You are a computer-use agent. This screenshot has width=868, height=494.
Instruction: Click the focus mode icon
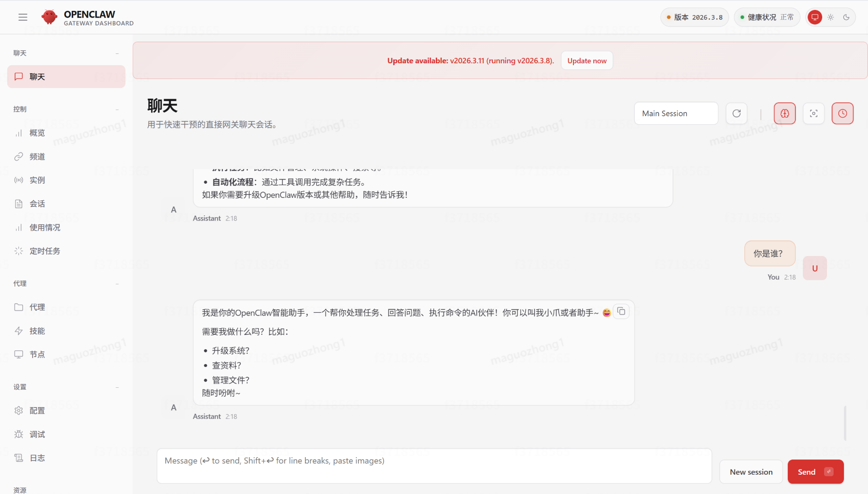click(x=814, y=113)
